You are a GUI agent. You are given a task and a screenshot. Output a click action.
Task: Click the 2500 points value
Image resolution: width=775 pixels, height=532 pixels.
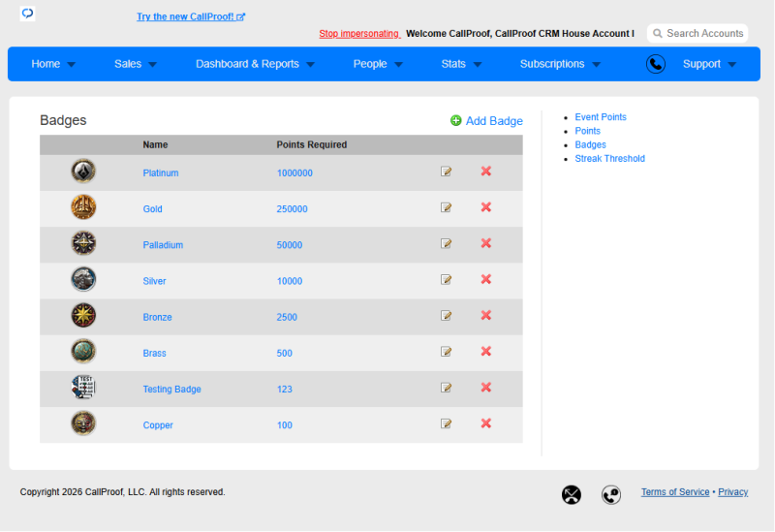click(287, 318)
